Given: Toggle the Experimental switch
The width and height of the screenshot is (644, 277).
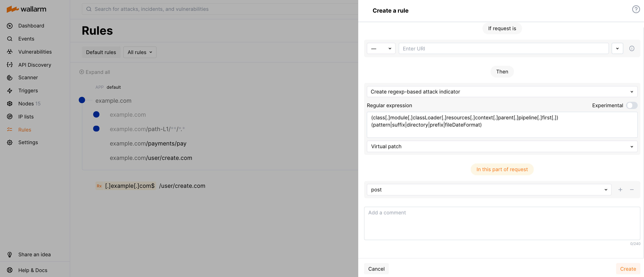Looking at the screenshot, I should coord(631,105).
